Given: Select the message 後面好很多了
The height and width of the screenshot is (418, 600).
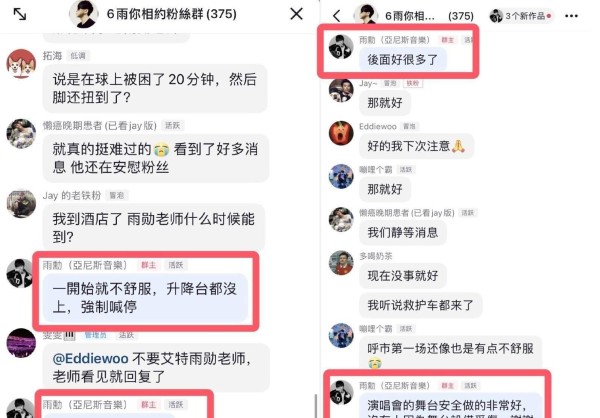Looking at the screenshot, I should coord(403,59).
